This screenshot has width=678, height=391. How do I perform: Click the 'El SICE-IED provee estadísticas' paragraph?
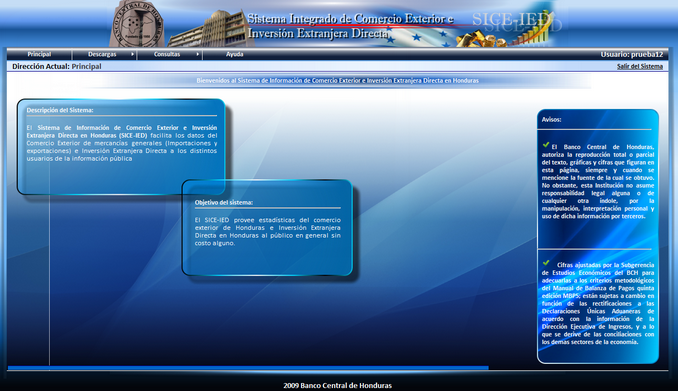(x=268, y=231)
